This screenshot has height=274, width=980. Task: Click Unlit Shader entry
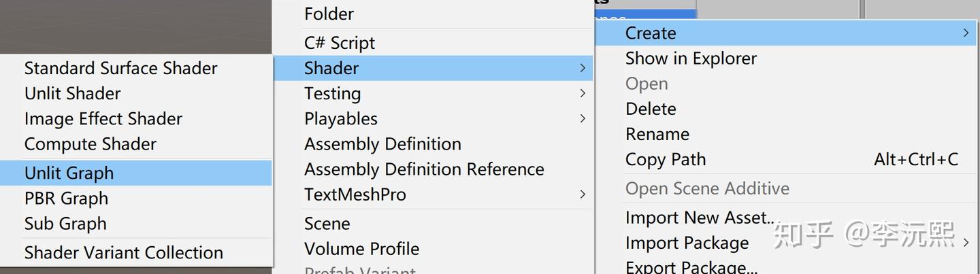(72, 93)
